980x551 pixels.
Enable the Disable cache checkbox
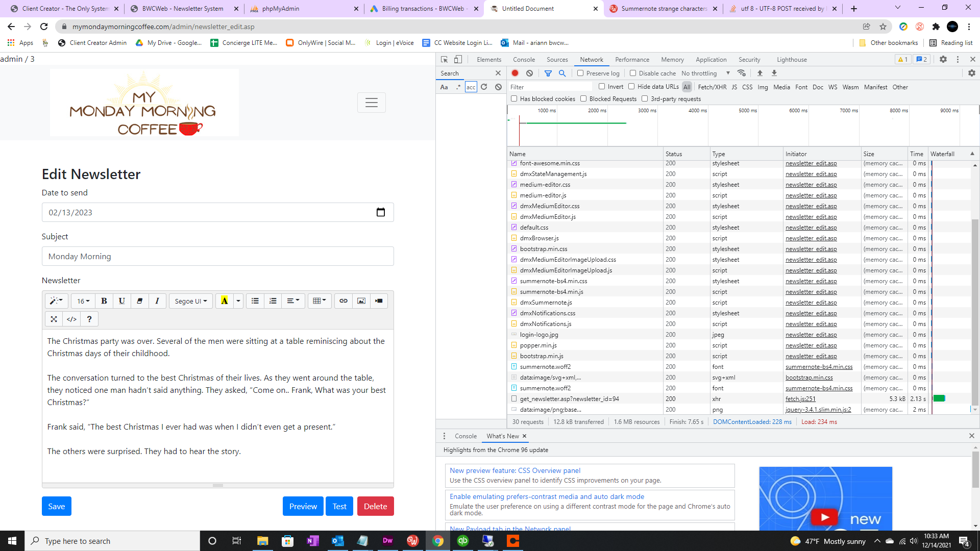(633, 73)
